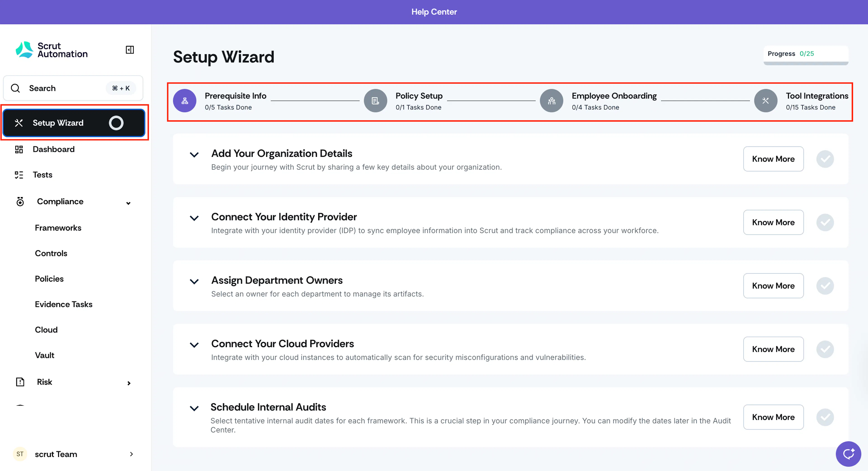
Task: Open the chat assistant bubble icon
Action: tap(848, 454)
